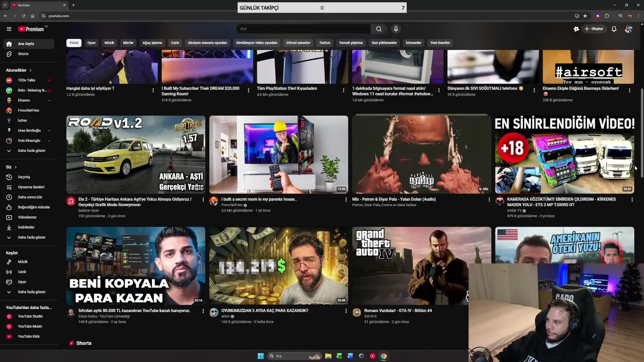Play the ROAD v1.2 Ankara thumbnail
Image resolution: width=644 pixels, height=362 pixels.
pos(136,154)
